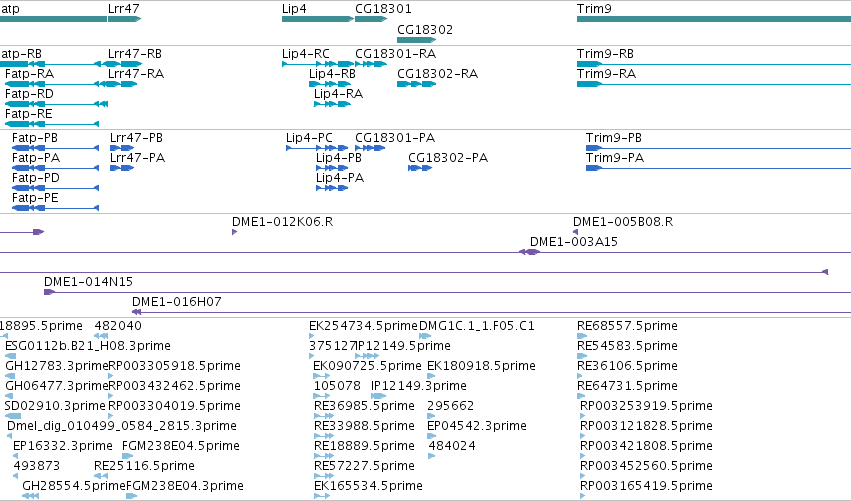
Task: Click the RE68557.5prime EST feature
Action: pyautogui.click(x=582, y=337)
